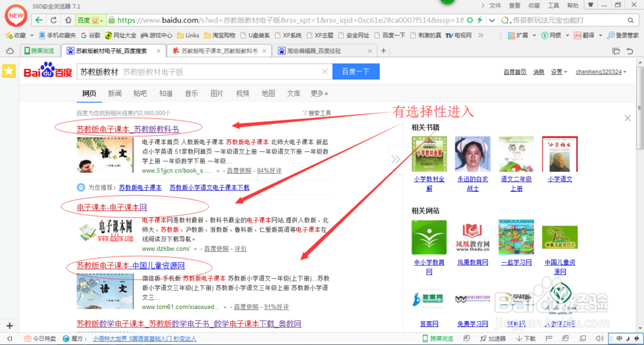Click the browser URL address field

(290, 20)
